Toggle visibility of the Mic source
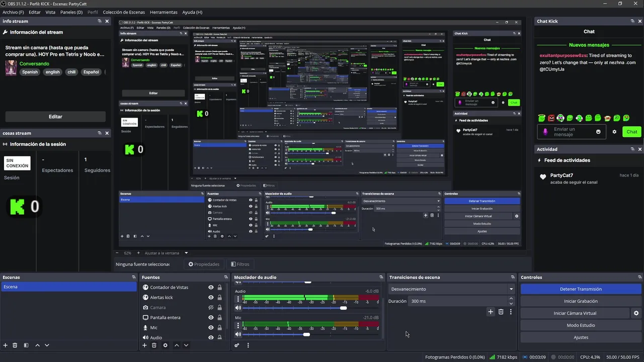The image size is (644, 362). (x=211, y=328)
